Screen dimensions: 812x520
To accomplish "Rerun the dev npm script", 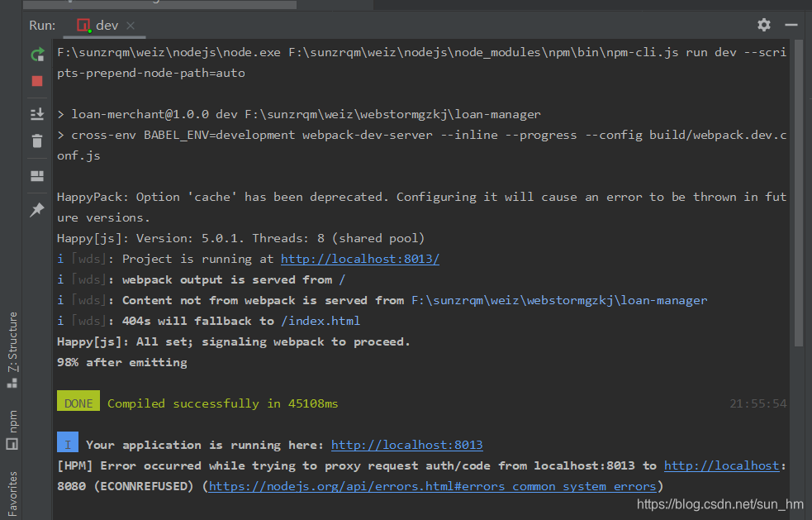I will point(37,54).
